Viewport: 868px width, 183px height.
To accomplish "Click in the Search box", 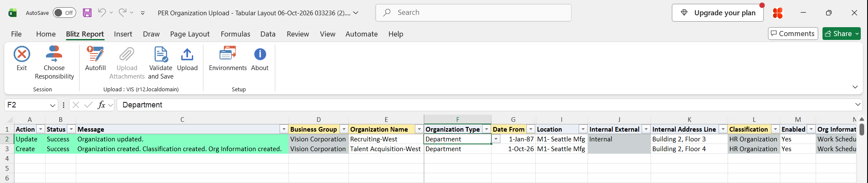I will tap(473, 13).
